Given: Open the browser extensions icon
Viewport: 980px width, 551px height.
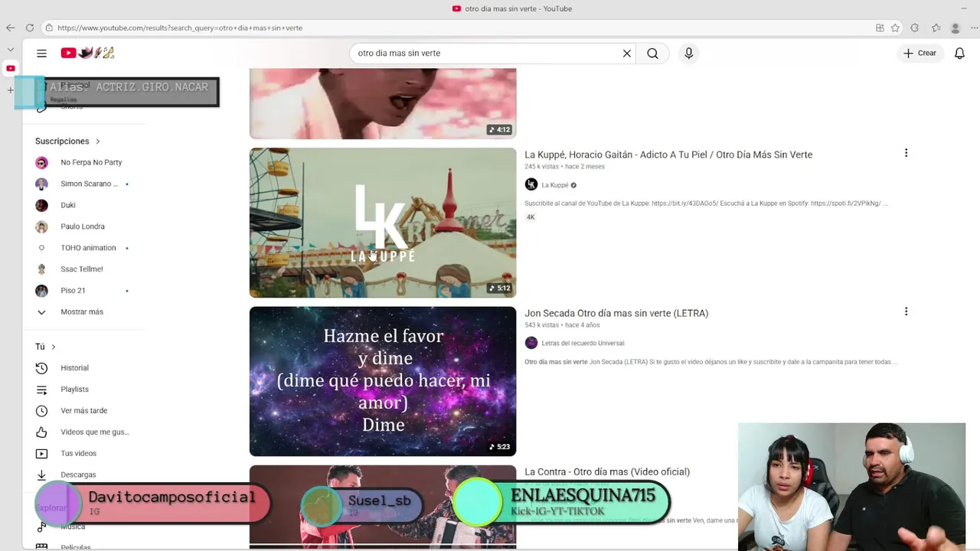Looking at the screenshot, I should 914,28.
